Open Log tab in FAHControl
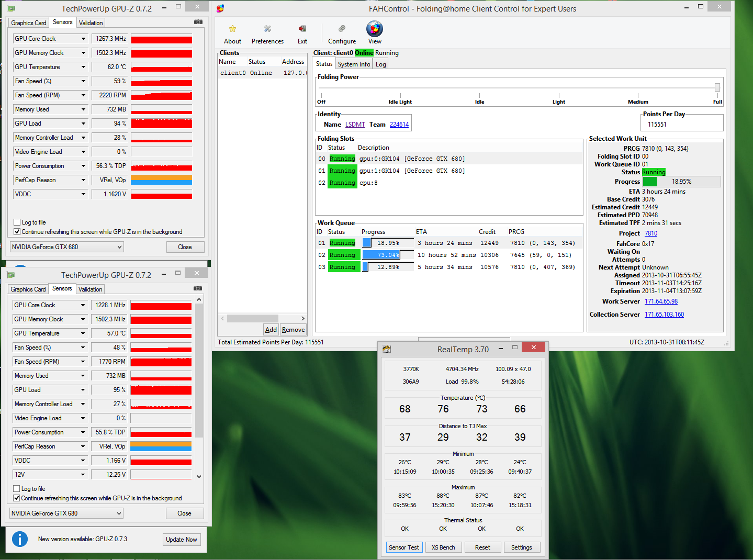The image size is (753, 560). [381, 64]
